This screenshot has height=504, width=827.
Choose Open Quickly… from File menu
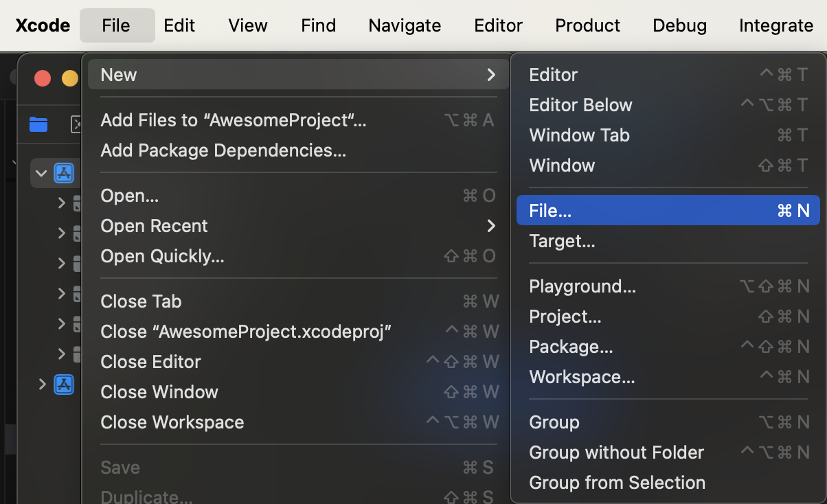162,256
